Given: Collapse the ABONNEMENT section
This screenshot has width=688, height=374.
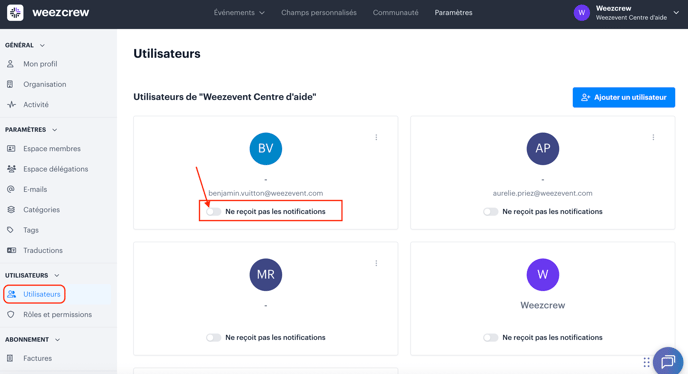Looking at the screenshot, I should tap(32, 339).
